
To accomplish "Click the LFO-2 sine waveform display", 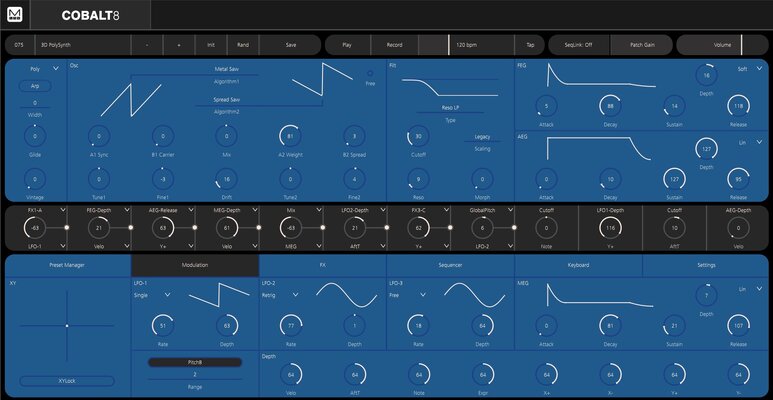I will coord(347,295).
